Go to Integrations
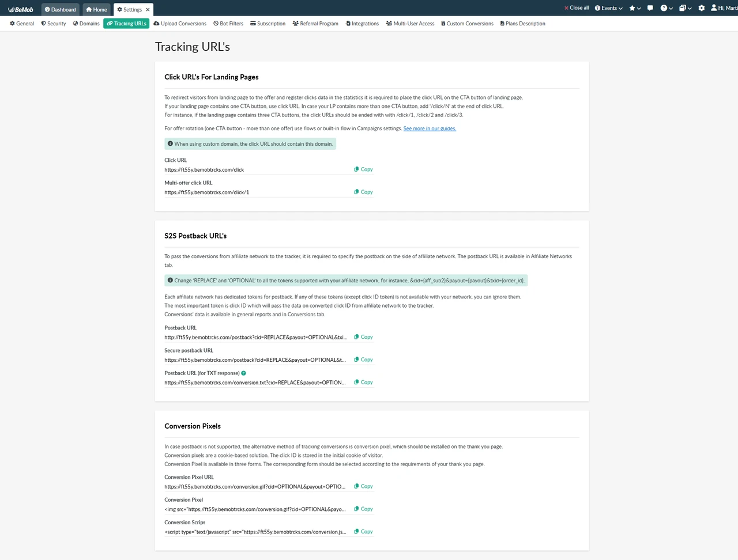 [x=362, y=24]
